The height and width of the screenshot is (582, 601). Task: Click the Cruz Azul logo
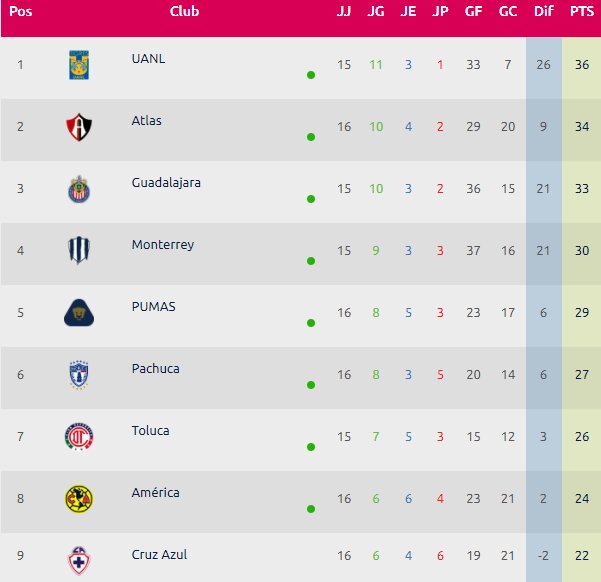coord(79,558)
